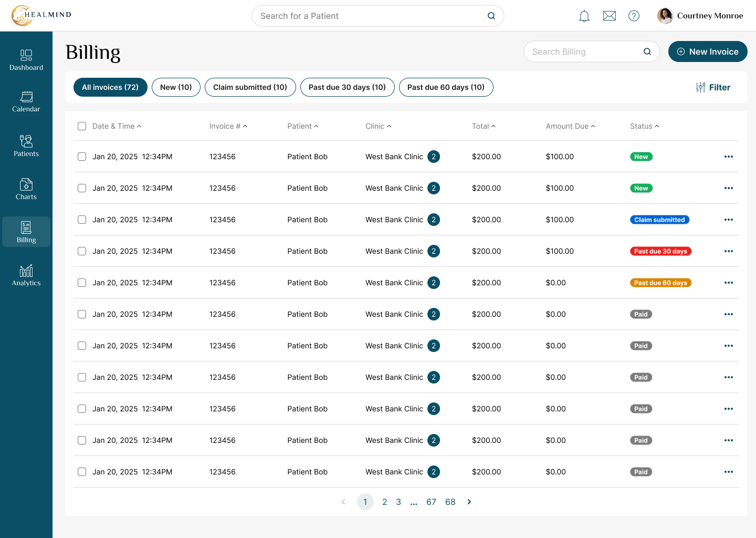Click the blue Claim submitted status badge
The image size is (756, 538).
click(x=659, y=220)
